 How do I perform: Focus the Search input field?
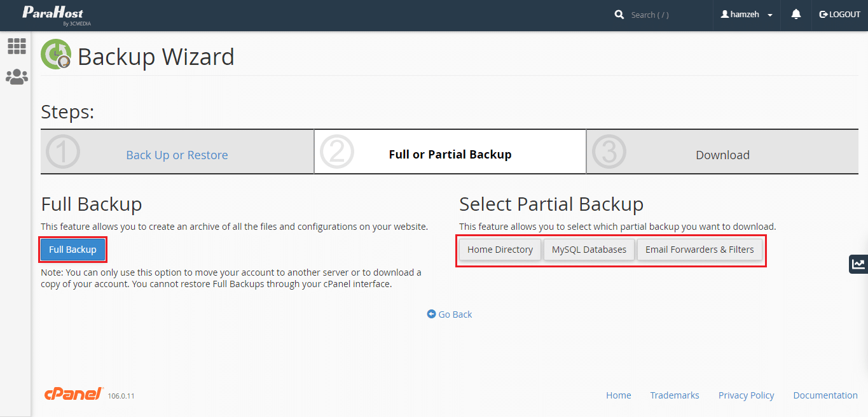(665, 15)
